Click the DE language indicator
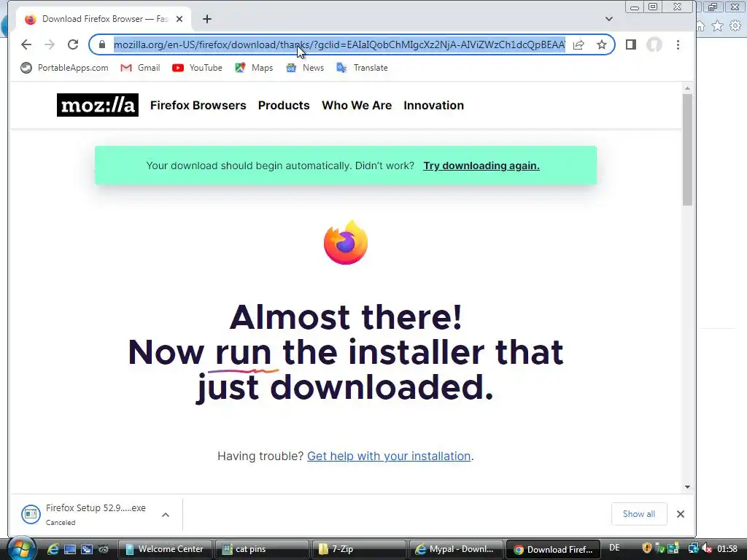The image size is (747, 560). pyautogui.click(x=614, y=548)
